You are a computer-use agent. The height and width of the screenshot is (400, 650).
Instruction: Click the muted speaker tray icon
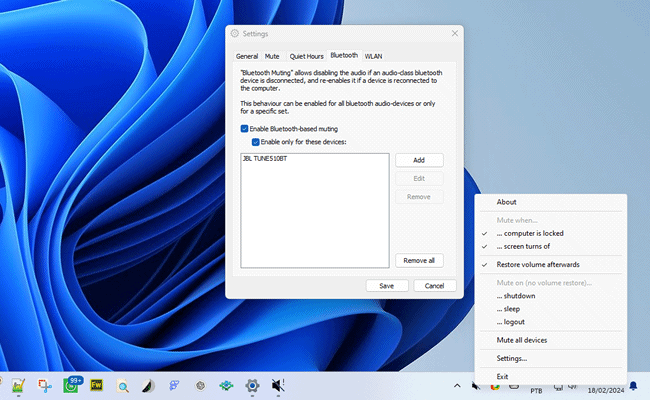point(476,386)
